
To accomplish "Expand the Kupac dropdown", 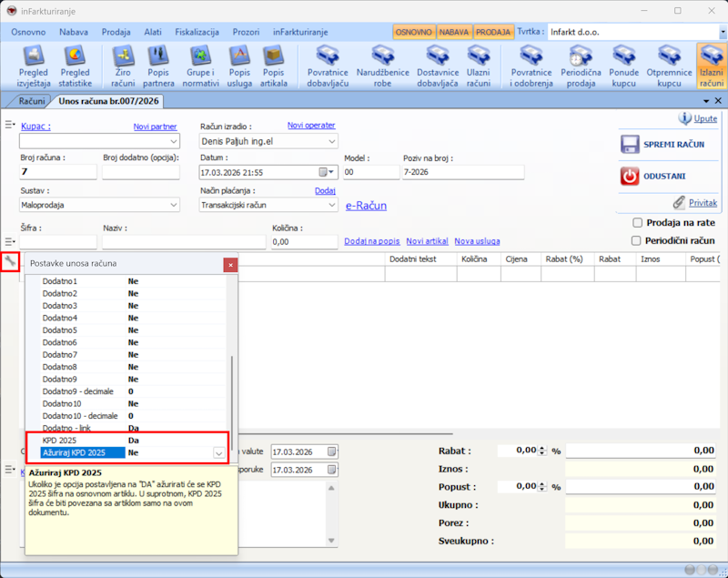I will [x=174, y=141].
